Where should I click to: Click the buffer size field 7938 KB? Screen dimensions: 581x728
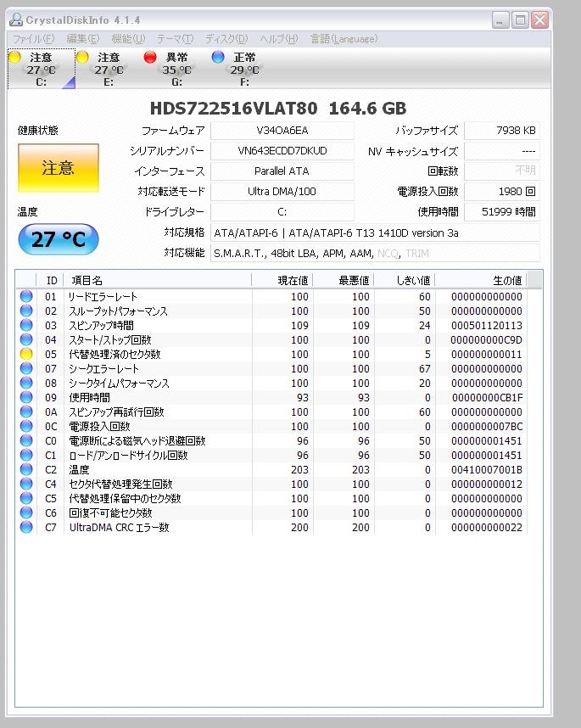point(502,131)
